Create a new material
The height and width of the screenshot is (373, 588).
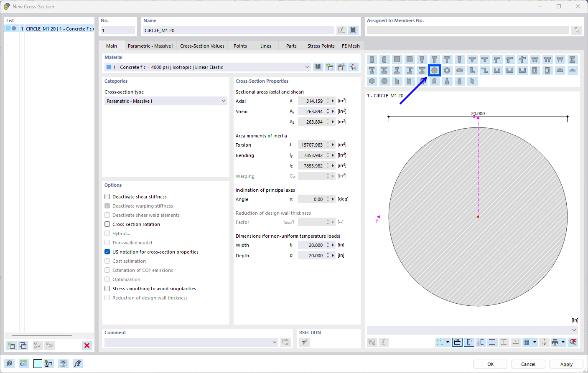click(330, 67)
